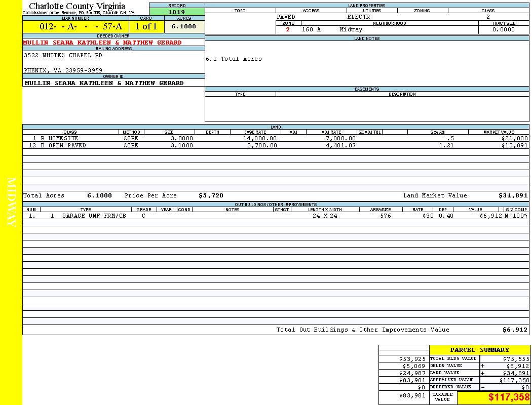Click the red deeded owner name
The image size is (532, 405).
click(102, 43)
